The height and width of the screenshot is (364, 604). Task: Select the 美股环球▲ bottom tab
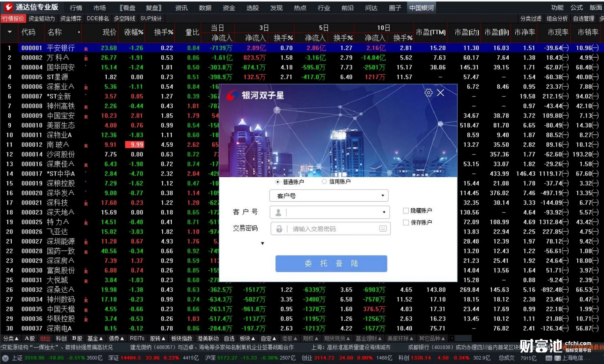(x=401, y=338)
